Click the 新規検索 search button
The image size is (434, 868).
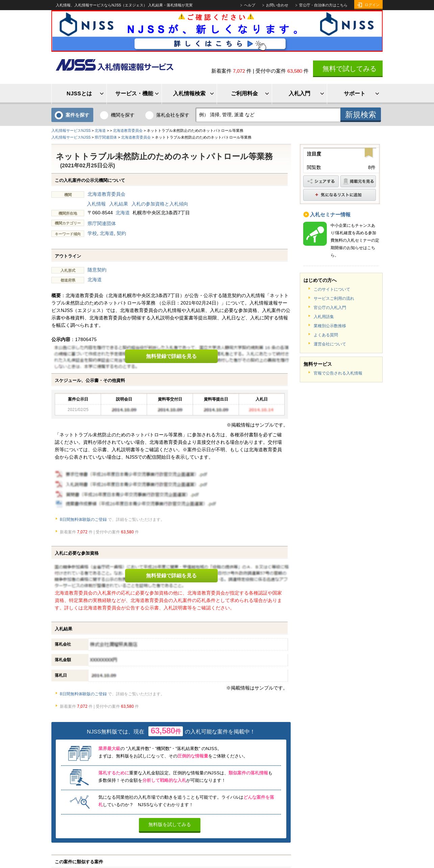pyautogui.click(x=361, y=115)
